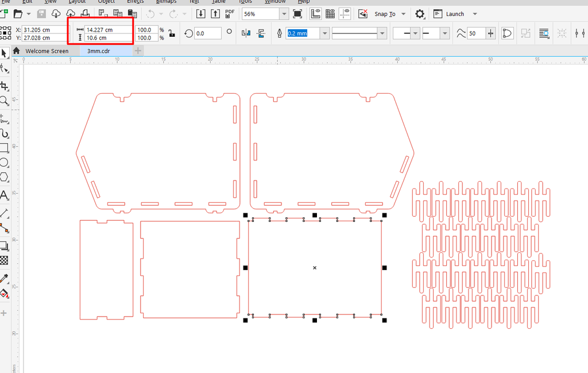
Task: Click the X position field
Action: click(x=45, y=30)
